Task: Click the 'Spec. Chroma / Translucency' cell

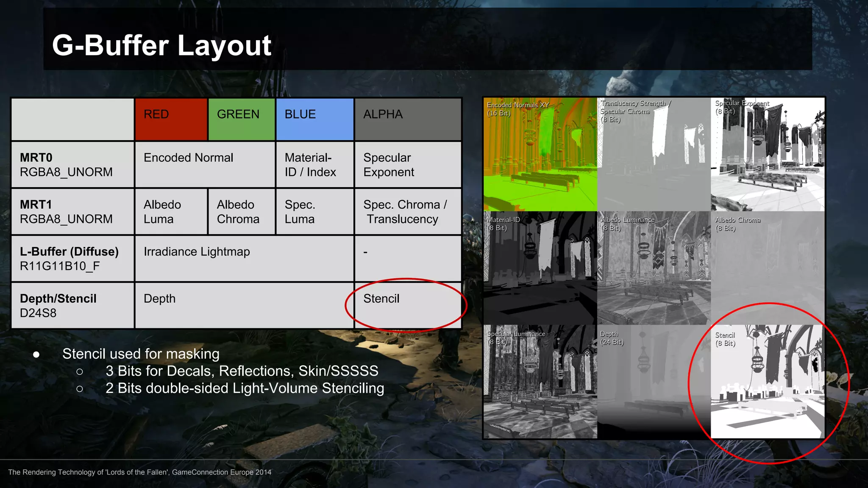Action: click(x=408, y=212)
